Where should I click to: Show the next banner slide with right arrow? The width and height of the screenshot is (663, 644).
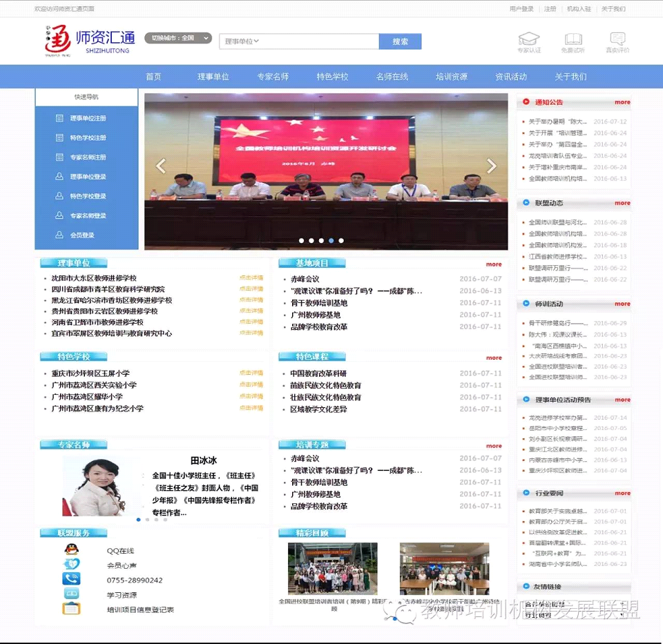(x=491, y=166)
